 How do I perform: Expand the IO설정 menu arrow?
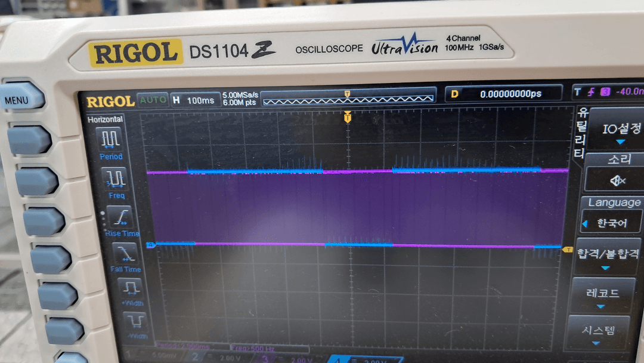click(x=620, y=142)
